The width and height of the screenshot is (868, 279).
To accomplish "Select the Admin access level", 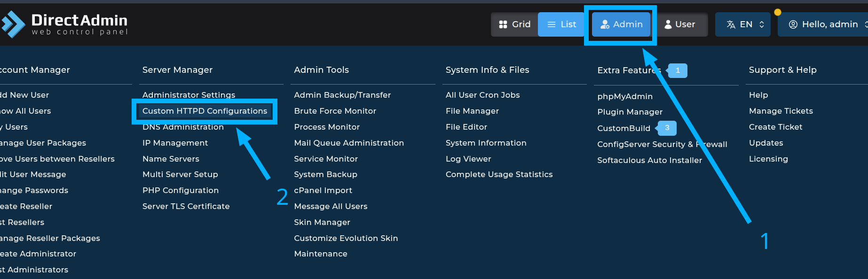I will tap(621, 24).
